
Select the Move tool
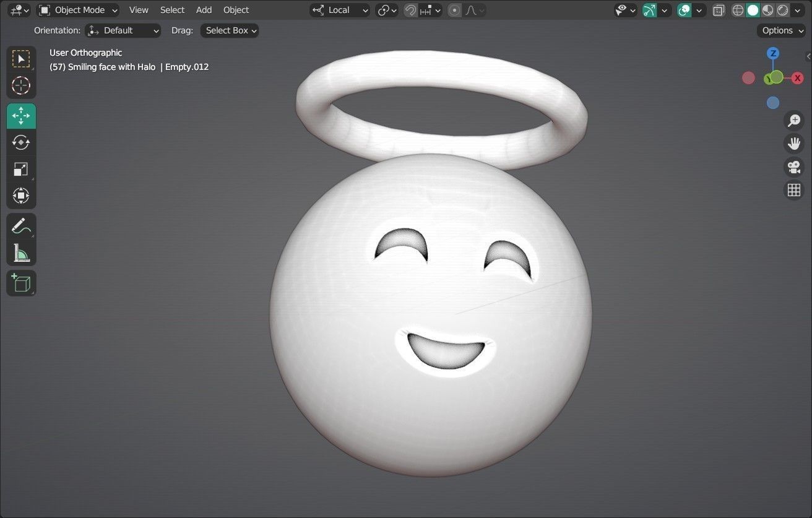click(x=21, y=116)
